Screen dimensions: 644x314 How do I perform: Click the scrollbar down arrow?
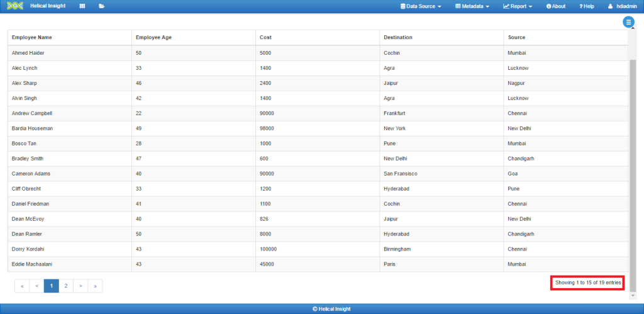[x=633, y=296]
